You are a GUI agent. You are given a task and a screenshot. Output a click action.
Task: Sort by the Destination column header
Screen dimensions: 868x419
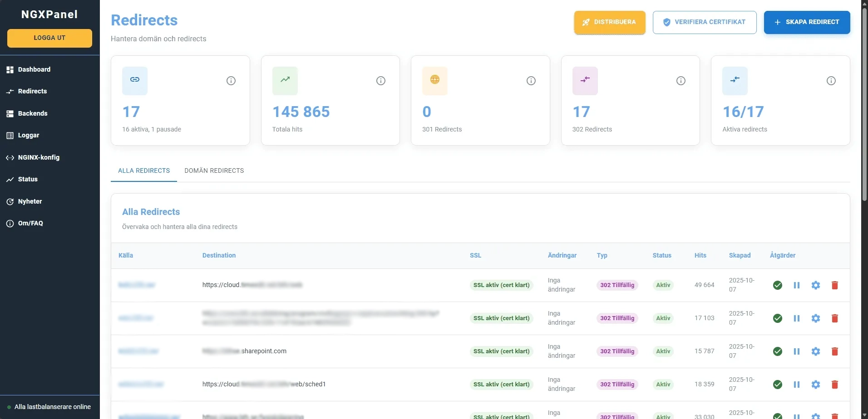pyautogui.click(x=219, y=255)
